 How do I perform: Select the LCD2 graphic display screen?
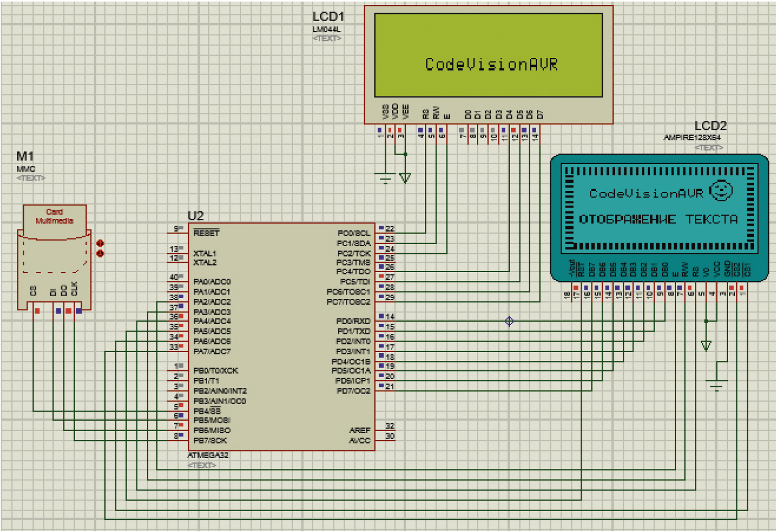coord(658,208)
